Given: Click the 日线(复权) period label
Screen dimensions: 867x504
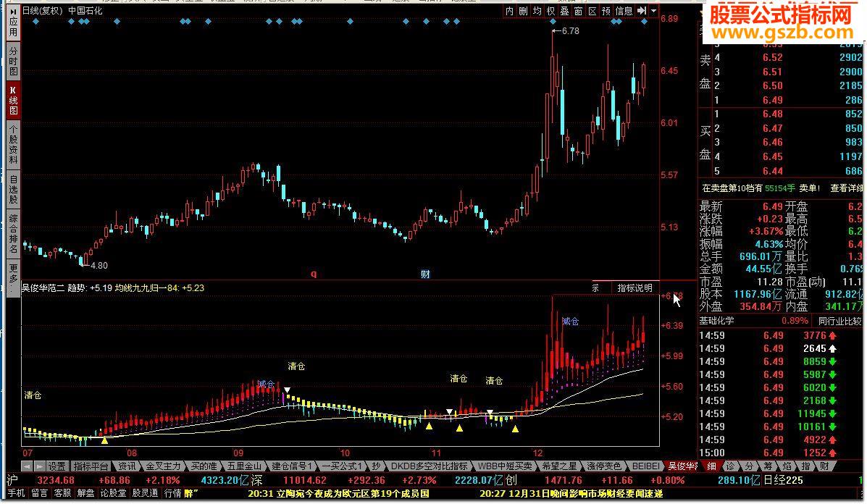Looking at the screenshot, I should coord(43,10).
